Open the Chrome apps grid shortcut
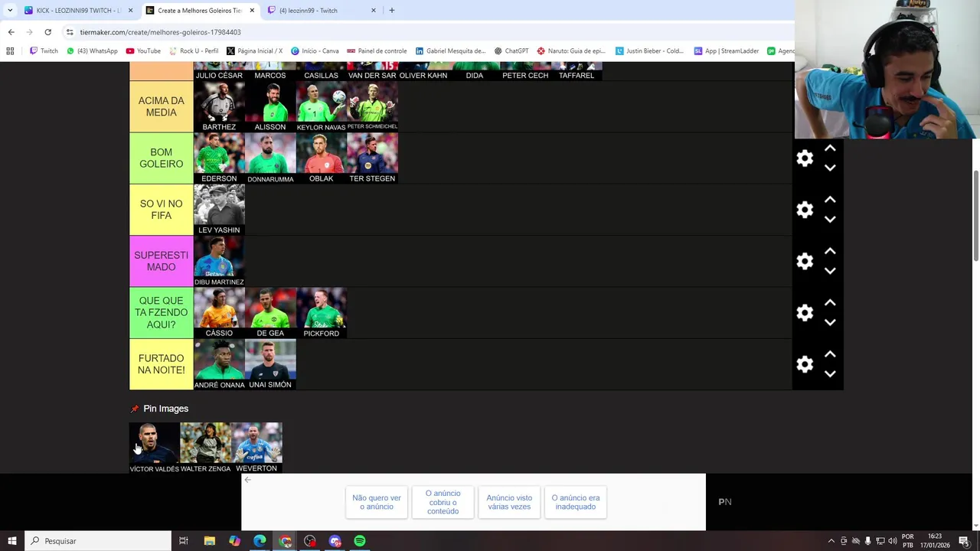 click(10, 51)
